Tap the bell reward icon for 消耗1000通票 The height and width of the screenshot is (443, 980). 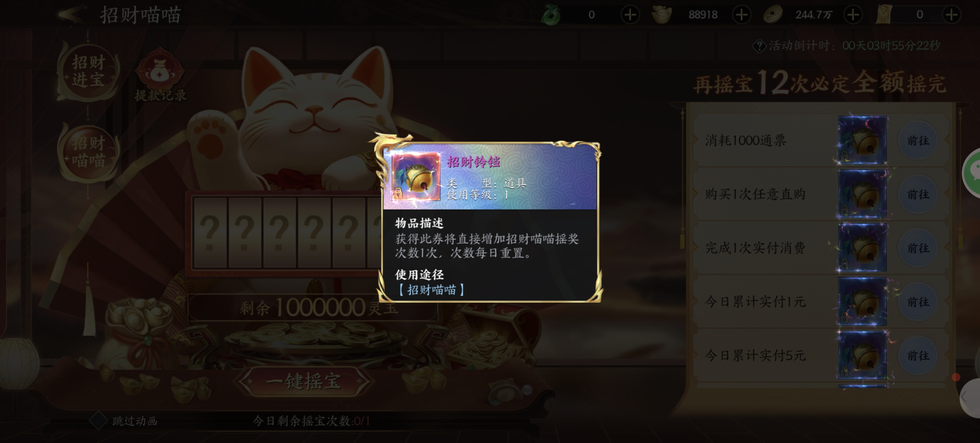pos(862,140)
